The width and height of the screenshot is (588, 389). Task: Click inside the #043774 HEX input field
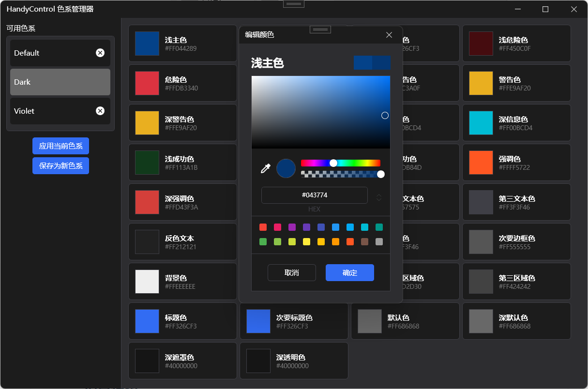tap(315, 195)
